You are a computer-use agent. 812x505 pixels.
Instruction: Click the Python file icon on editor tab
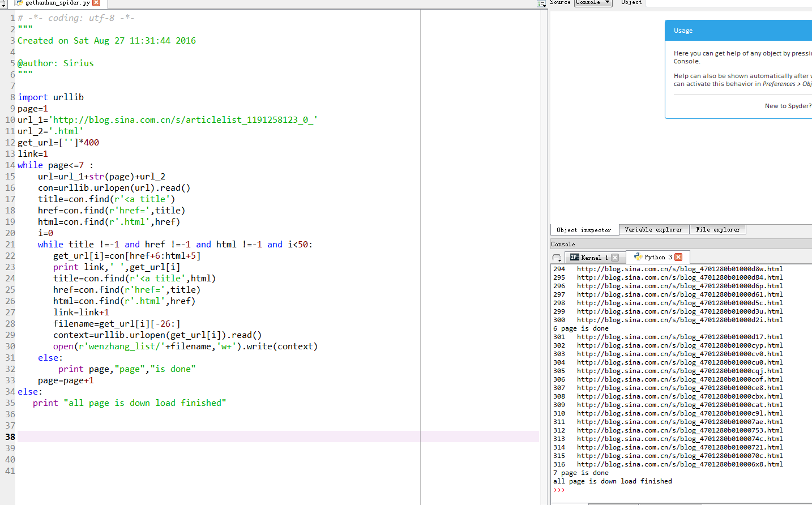tap(19, 3)
